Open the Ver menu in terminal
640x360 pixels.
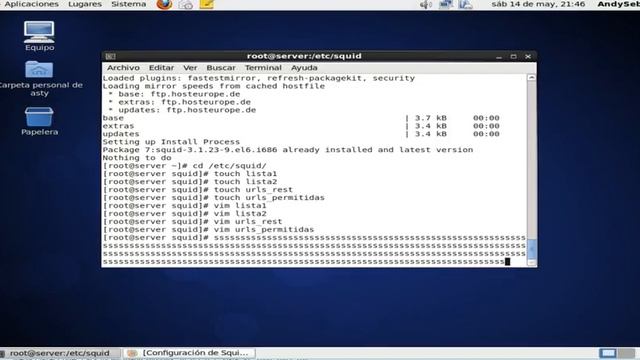190,68
